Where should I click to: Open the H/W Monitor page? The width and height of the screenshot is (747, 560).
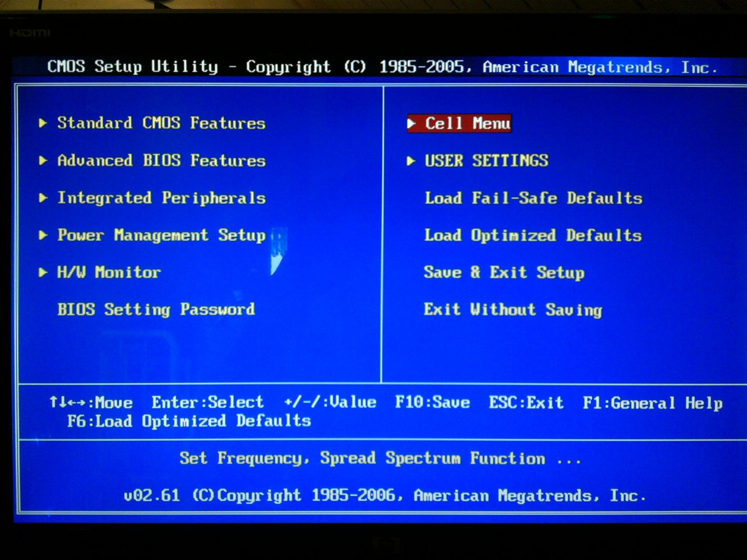point(109,272)
